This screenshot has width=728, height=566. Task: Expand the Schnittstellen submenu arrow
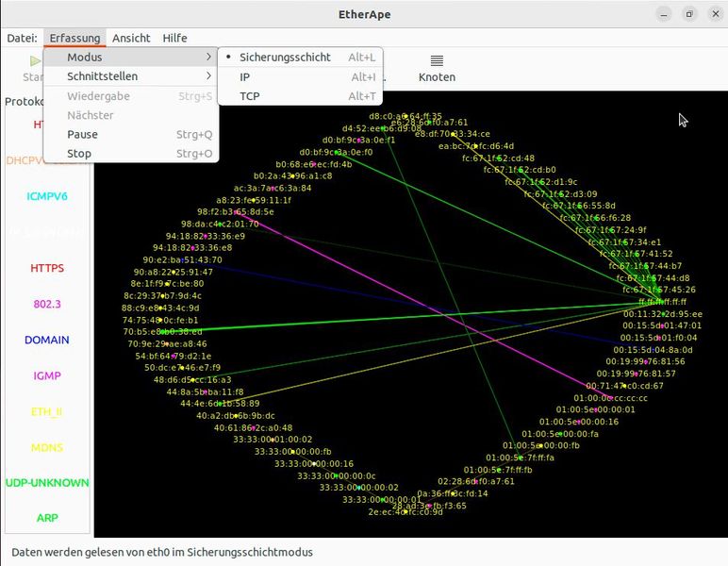(x=208, y=75)
